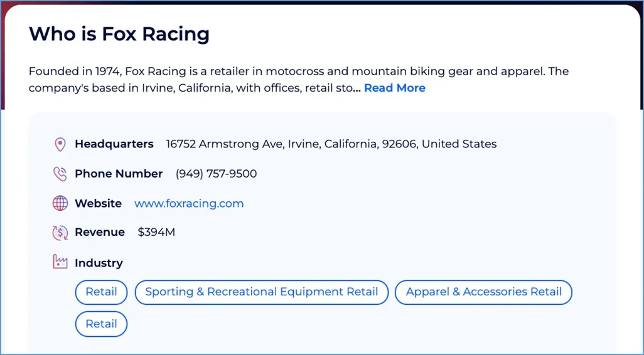Screen dimensions: 644x355
Task: Click the Website globe icon
Action: click(x=60, y=203)
